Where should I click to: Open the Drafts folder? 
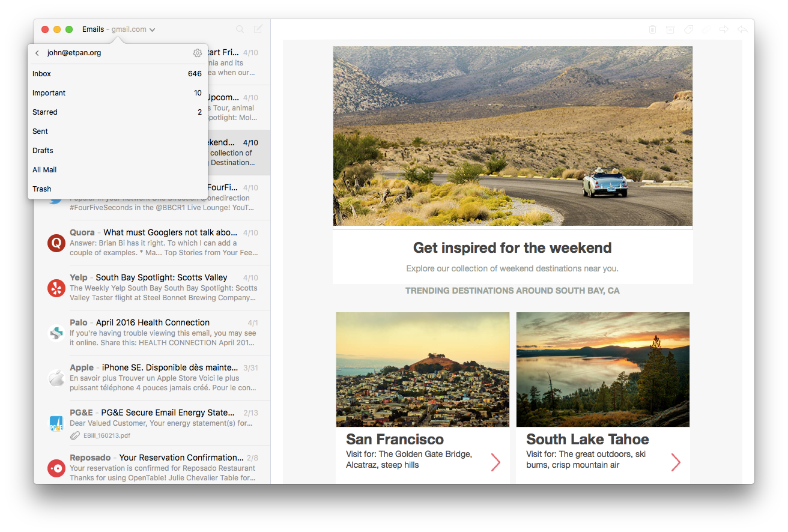[x=118, y=151]
